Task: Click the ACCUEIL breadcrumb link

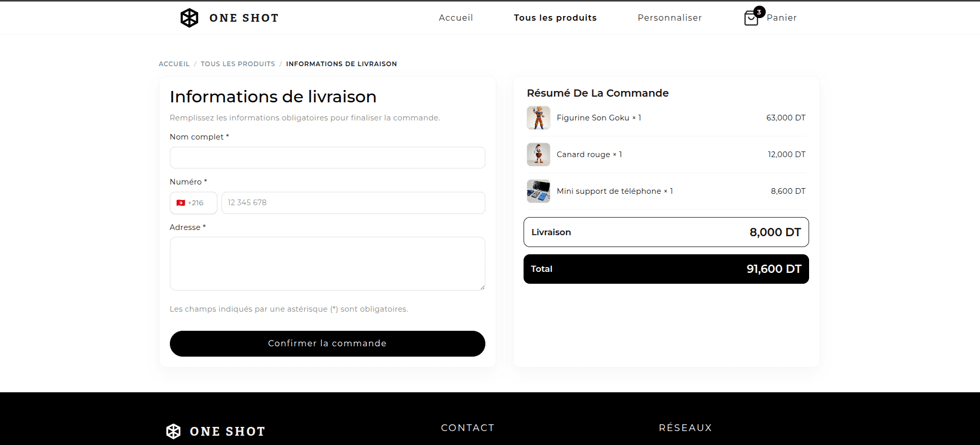Action: 174,64
